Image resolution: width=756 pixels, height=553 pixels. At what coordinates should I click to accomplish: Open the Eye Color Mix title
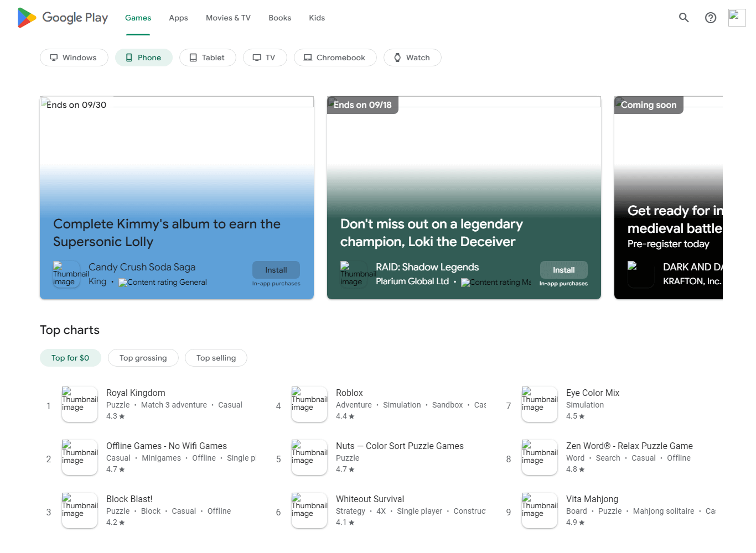pos(593,393)
